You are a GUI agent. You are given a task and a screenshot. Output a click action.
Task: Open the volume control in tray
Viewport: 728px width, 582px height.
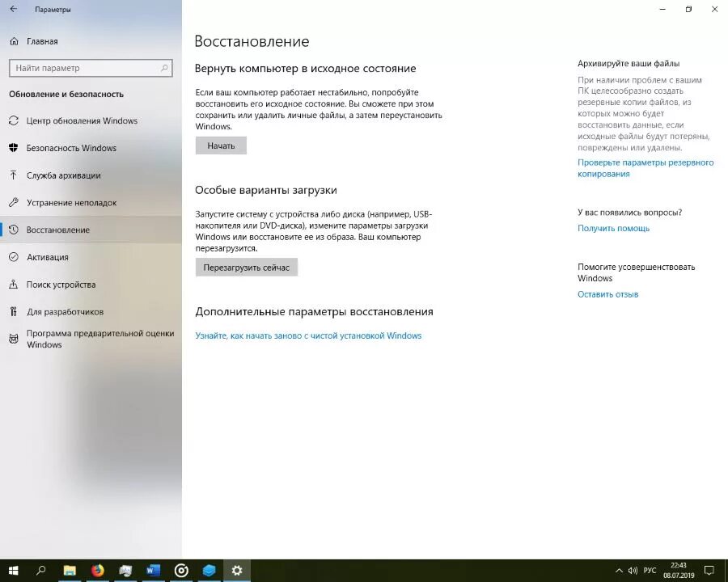pos(633,571)
